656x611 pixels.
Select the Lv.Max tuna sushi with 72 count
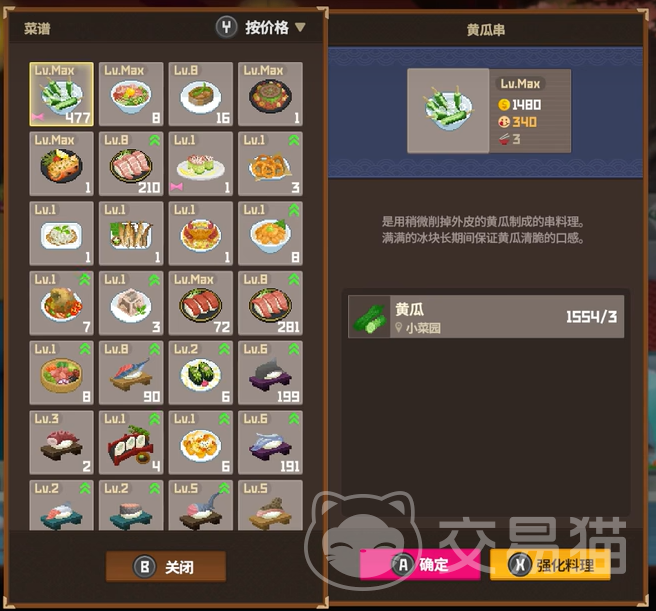(201, 303)
